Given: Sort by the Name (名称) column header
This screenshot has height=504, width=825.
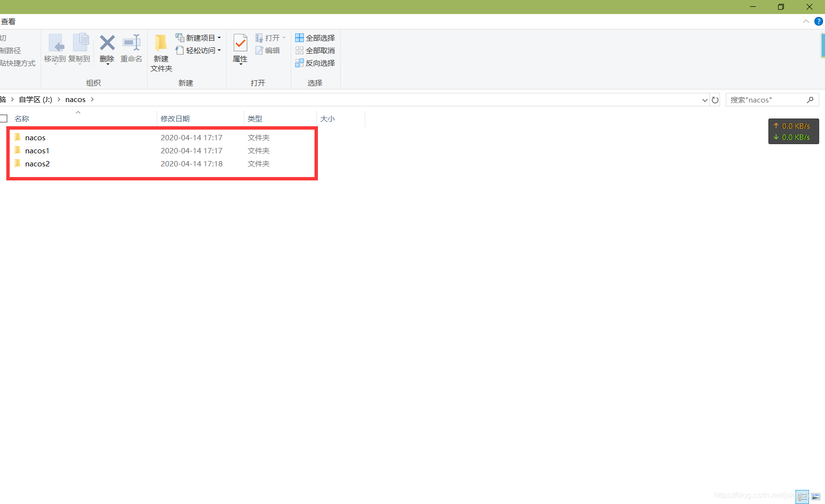Looking at the screenshot, I should pos(22,119).
